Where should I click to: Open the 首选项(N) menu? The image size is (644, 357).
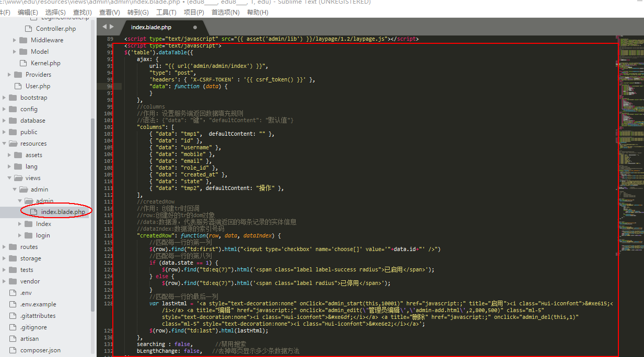(225, 12)
